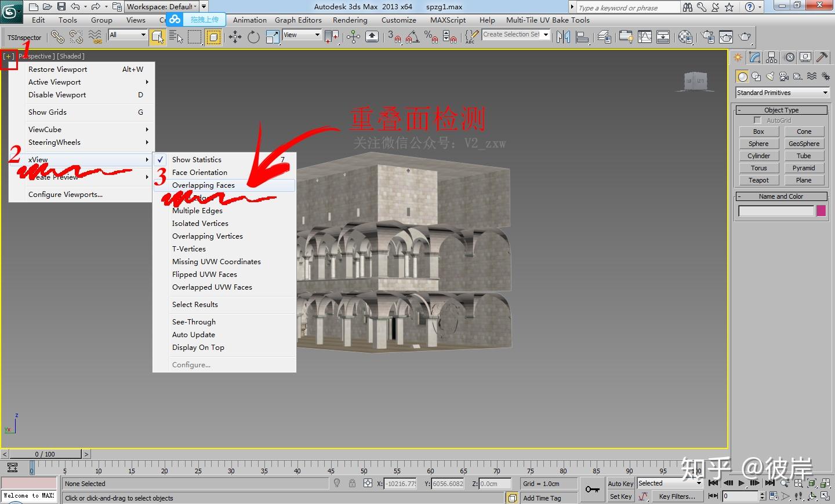The width and height of the screenshot is (835, 504).
Task: Click the Use Pivot Point Center icon
Action: click(332, 37)
